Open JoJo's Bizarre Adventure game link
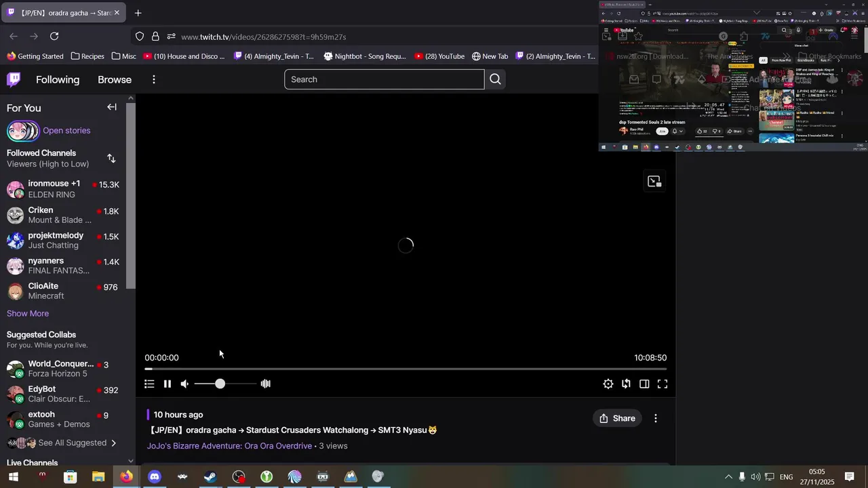Screen dimensions: 868x488 tap(229, 446)
